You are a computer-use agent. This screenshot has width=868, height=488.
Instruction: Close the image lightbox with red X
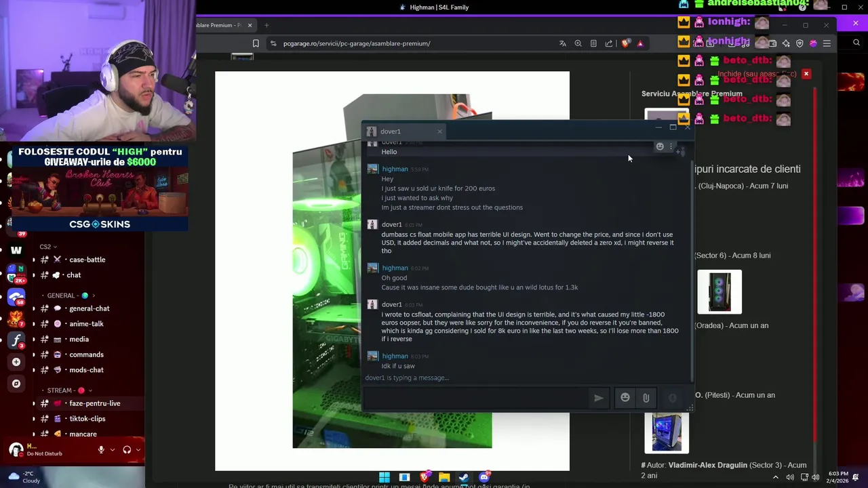tap(806, 73)
